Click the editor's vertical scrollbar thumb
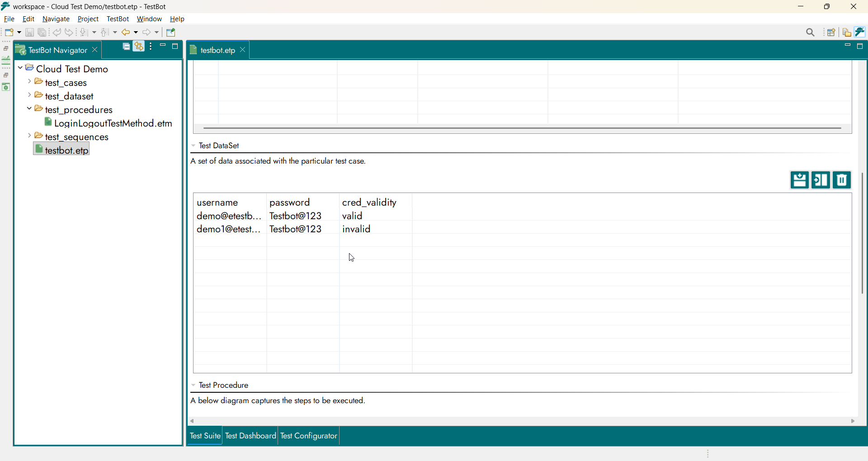Image resolution: width=868 pixels, height=461 pixels. [863, 233]
